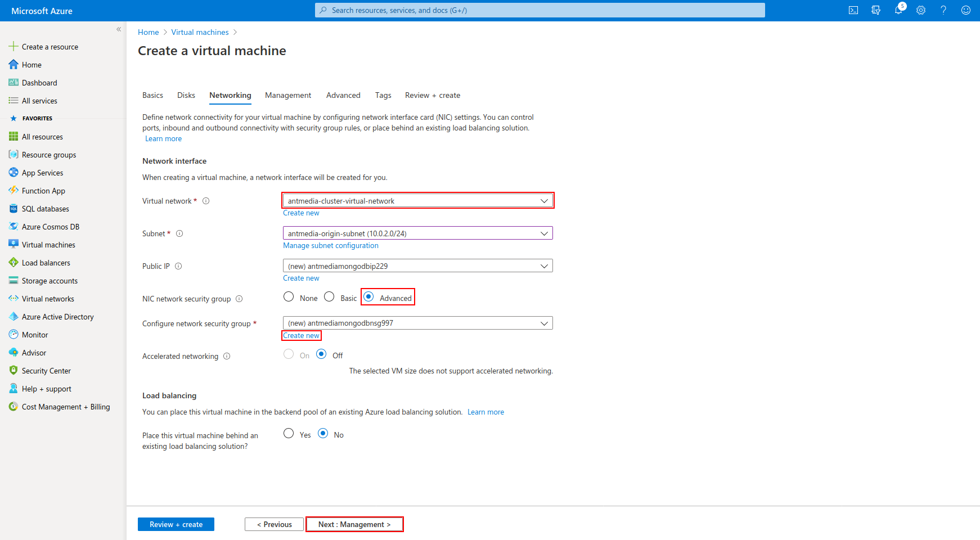
Task: Open Monitor from sidebar
Action: point(35,335)
